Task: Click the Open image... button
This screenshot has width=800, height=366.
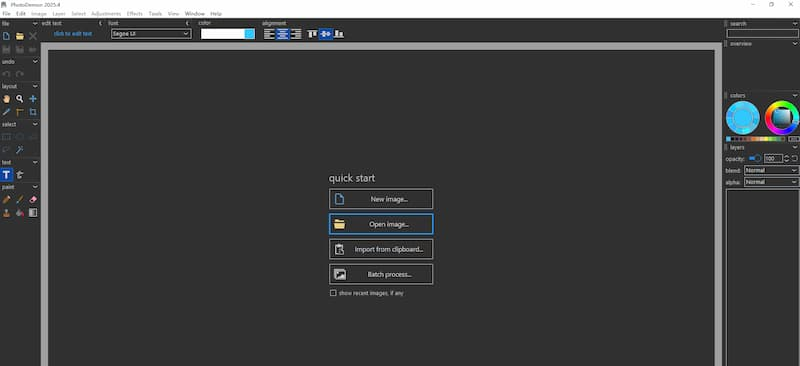Action: [381, 224]
